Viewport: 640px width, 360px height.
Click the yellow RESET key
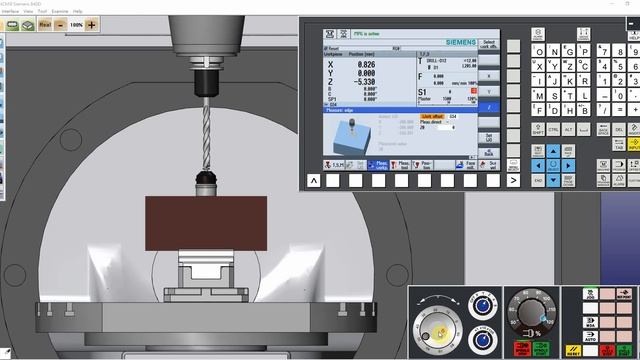coord(573,350)
